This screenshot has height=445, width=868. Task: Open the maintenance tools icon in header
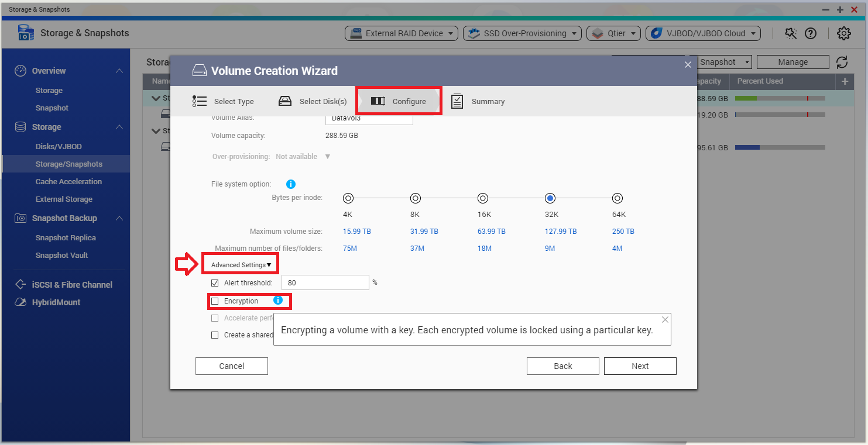click(x=791, y=33)
